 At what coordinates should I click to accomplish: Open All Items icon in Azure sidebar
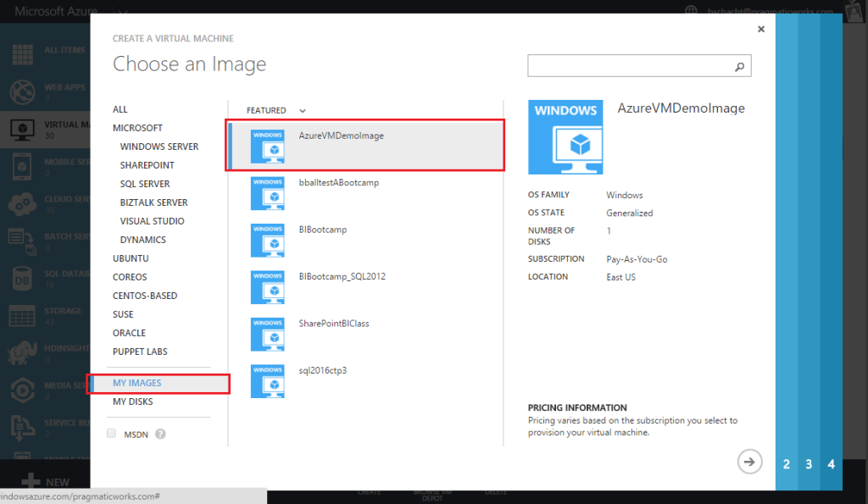(x=23, y=54)
